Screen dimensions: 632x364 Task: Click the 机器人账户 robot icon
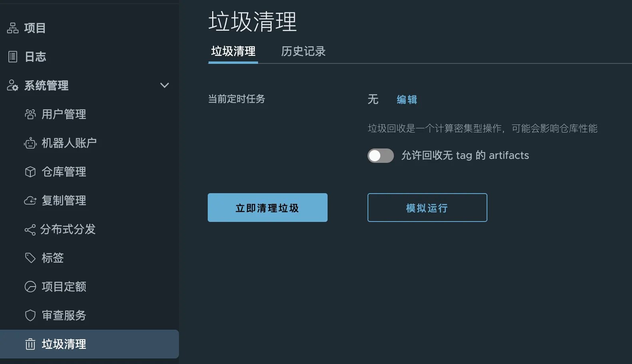[30, 143]
